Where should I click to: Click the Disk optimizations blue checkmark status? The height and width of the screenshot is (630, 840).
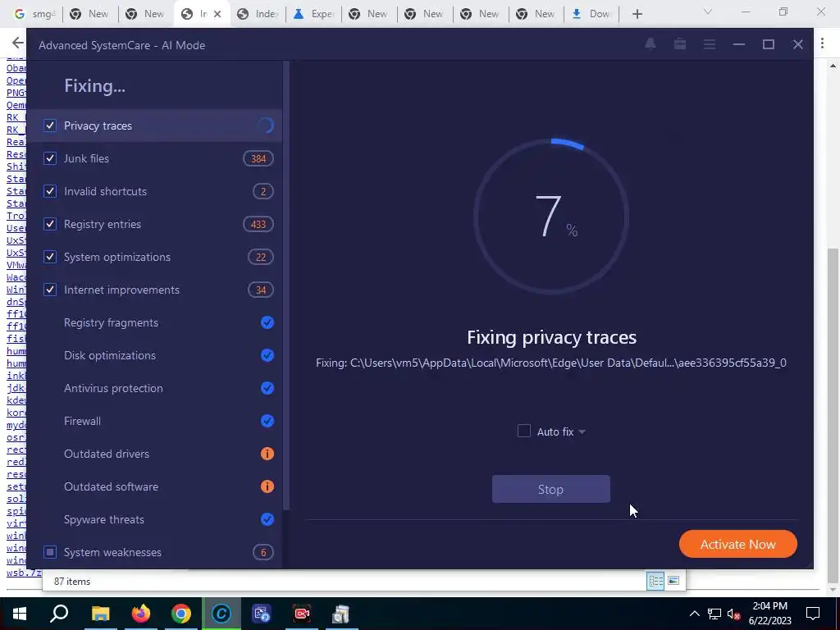pyautogui.click(x=267, y=355)
